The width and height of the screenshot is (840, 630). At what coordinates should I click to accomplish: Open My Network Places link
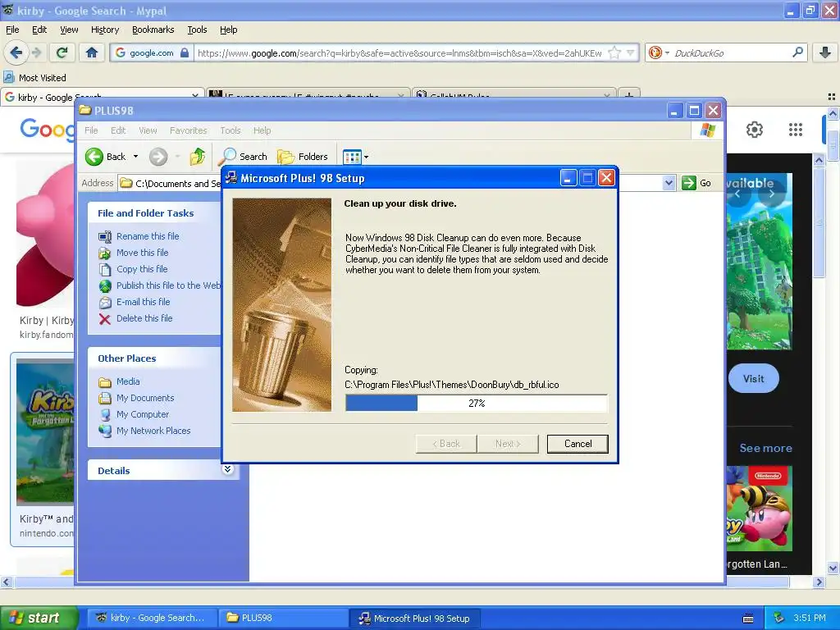click(153, 431)
